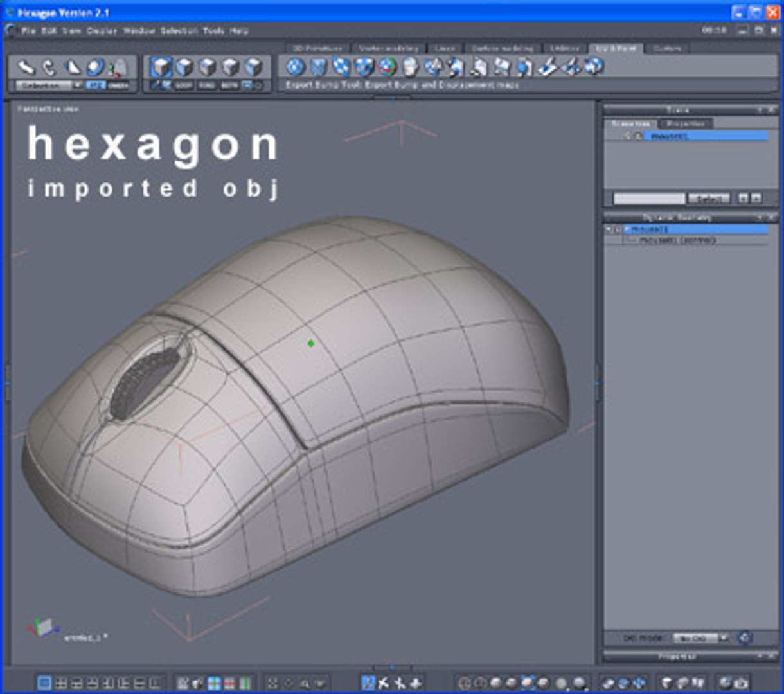Open the Tools menu
This screenshot has height=694, width=784.
pos(213,30)
